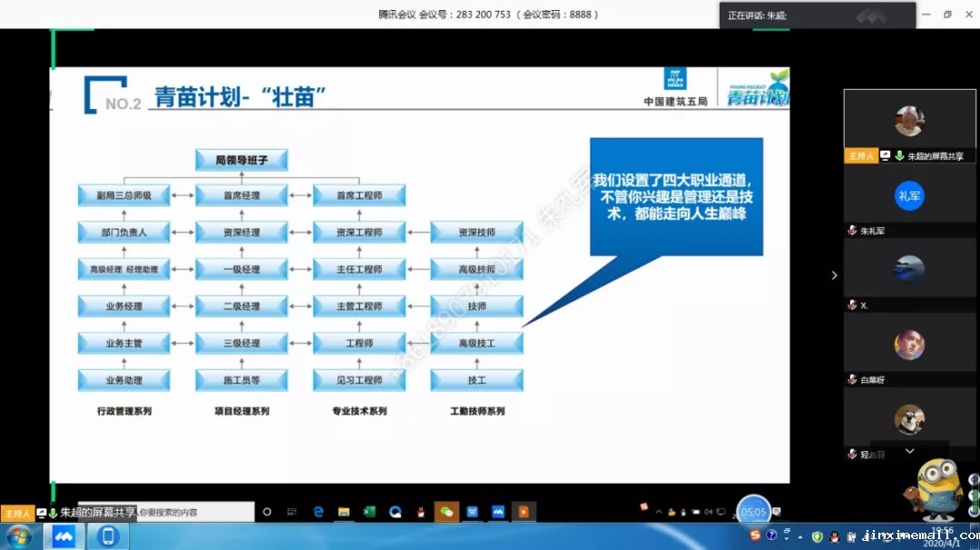Viewport: 980px width, 550px height.
Task: Open the Edge browser icon in shared taskbar
Action: pos(318,512)
